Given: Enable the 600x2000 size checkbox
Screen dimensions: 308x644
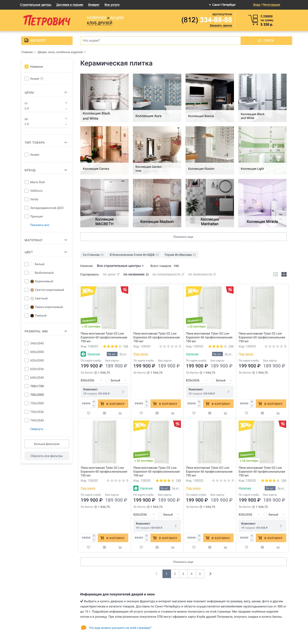Looking at the screenshot, I should click(x=27, y=352).
